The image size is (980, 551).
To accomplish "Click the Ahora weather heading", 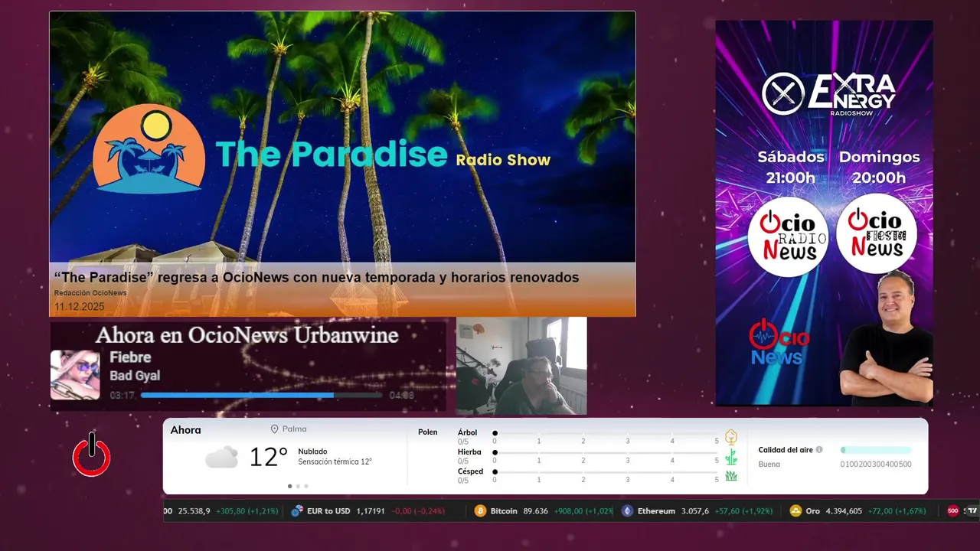I will click(185, 430).
